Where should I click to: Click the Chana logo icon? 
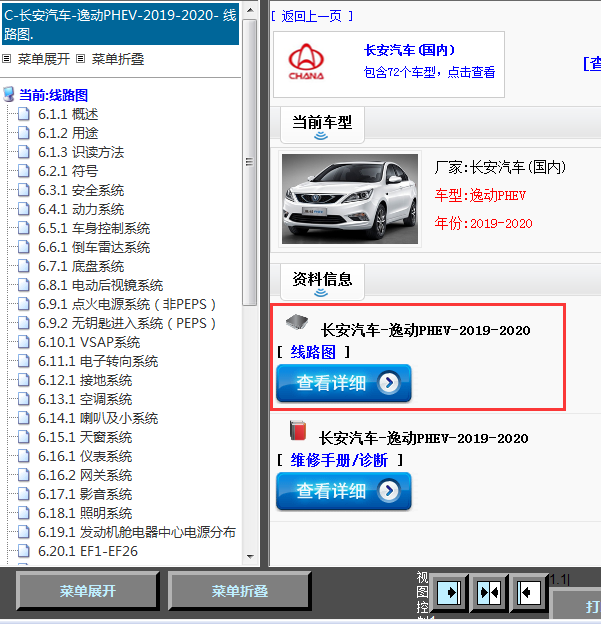tap(306, 62)
